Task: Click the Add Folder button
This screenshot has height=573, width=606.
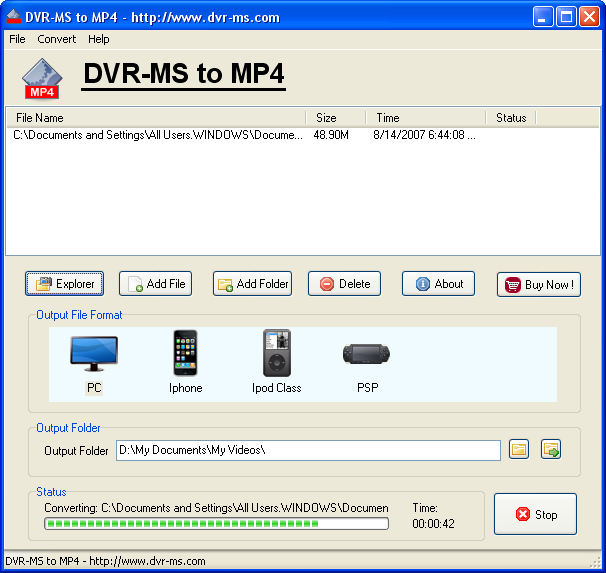Action: click(x=252, y=284)
